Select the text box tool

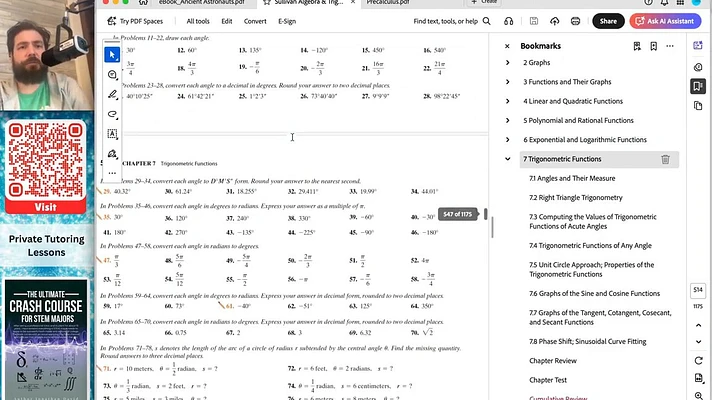(112, 133)
